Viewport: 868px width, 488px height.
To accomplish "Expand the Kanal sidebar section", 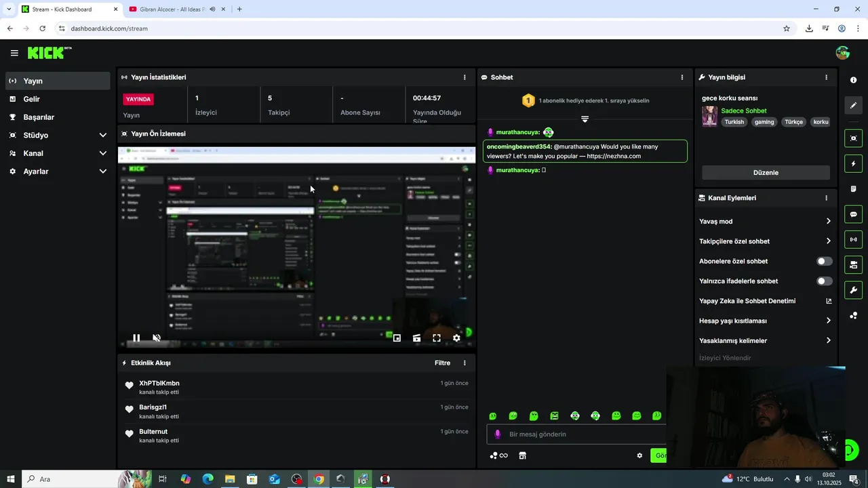I will click(58, 153).
